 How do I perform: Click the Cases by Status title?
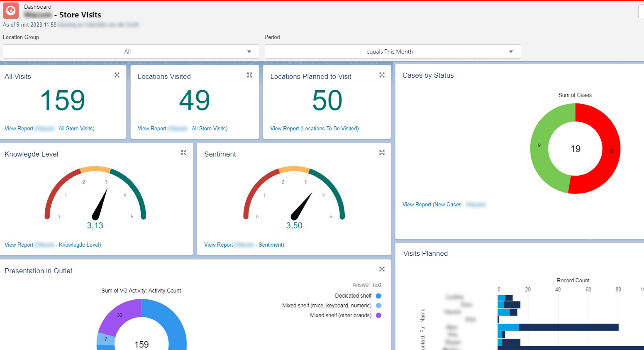click(428, 76)
